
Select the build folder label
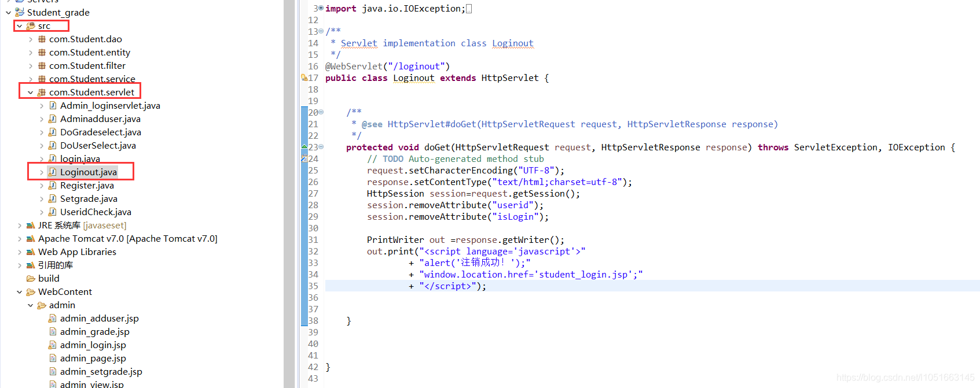tap(49, 279)
